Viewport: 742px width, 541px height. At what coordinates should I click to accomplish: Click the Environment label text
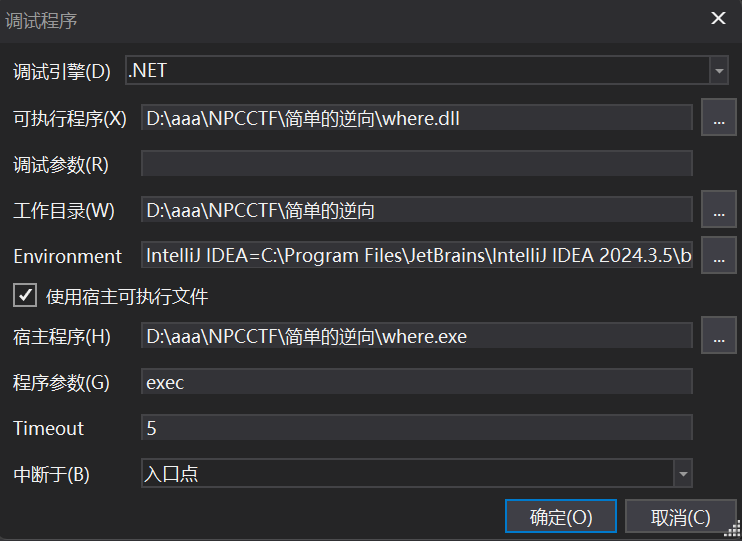pos(67,256)
